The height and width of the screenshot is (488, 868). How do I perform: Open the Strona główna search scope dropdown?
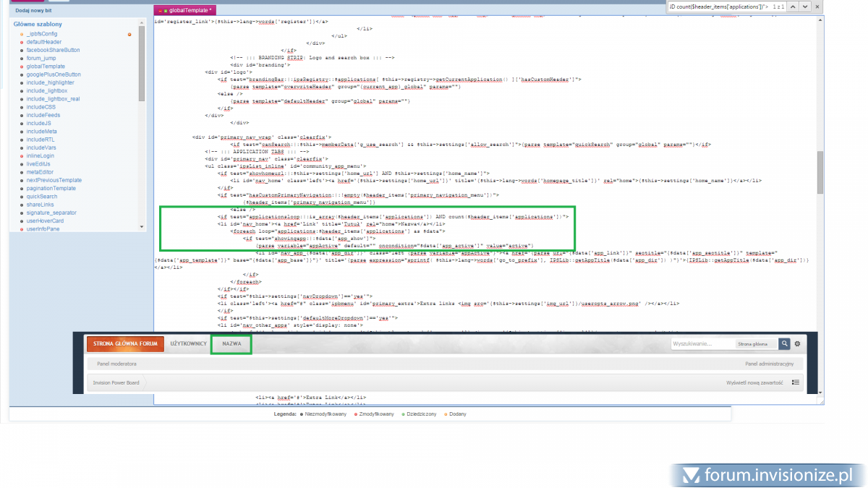[756, 344]
